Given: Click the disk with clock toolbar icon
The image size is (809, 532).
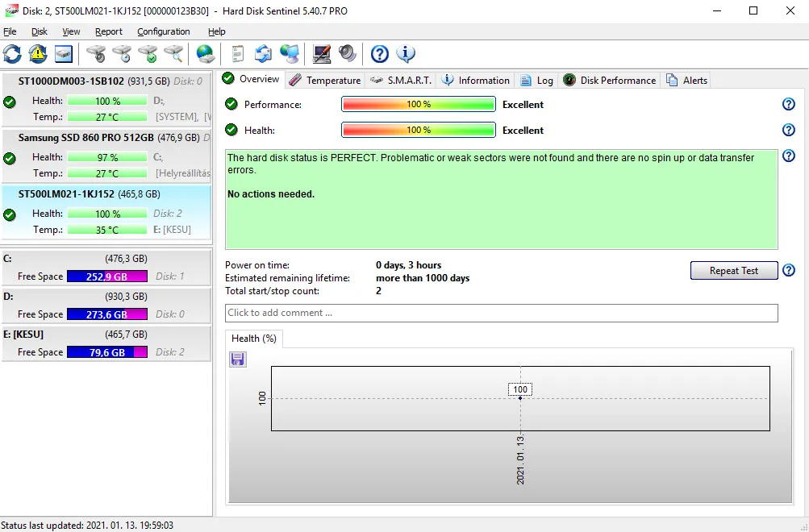Looking at the screenshot, I should [123, 54].
